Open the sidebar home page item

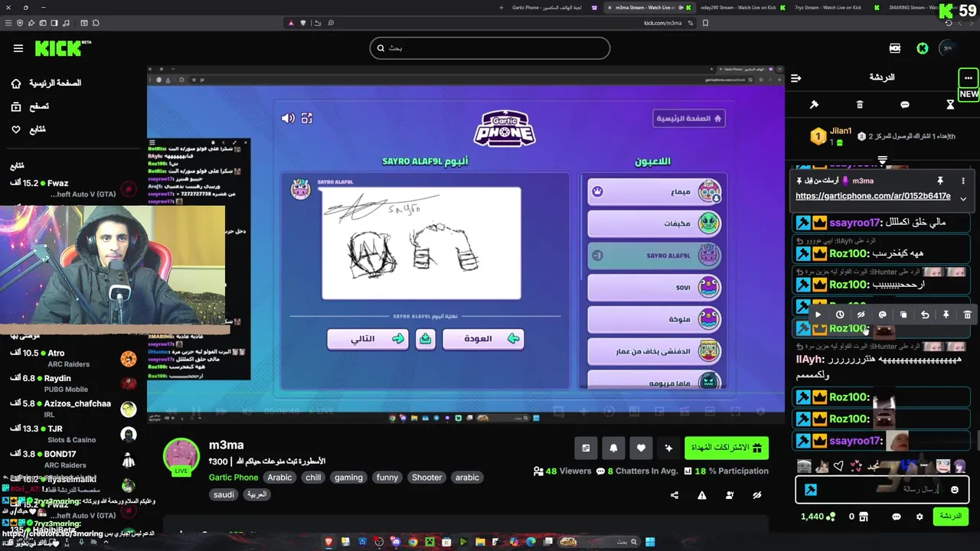click(46, 83)
